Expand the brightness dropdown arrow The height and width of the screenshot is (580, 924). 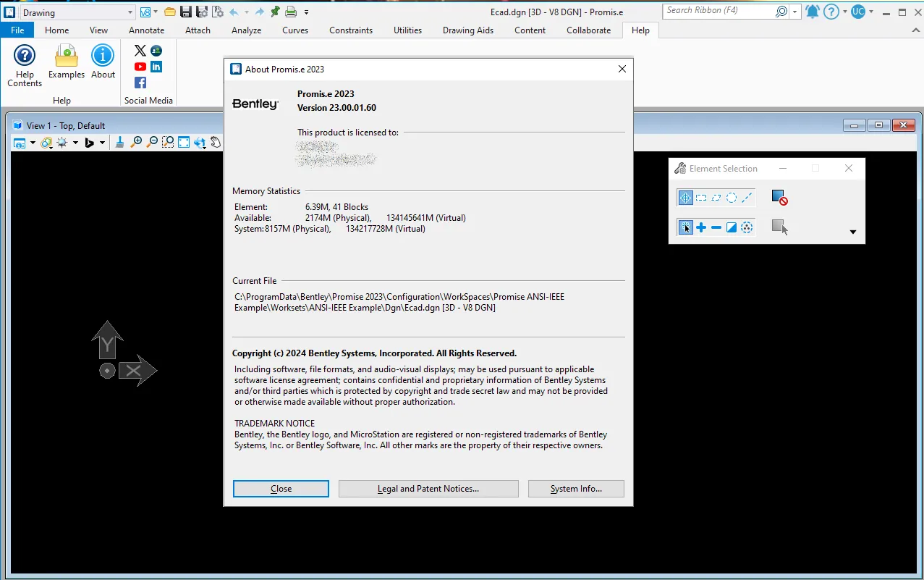(x=75, y=143)
